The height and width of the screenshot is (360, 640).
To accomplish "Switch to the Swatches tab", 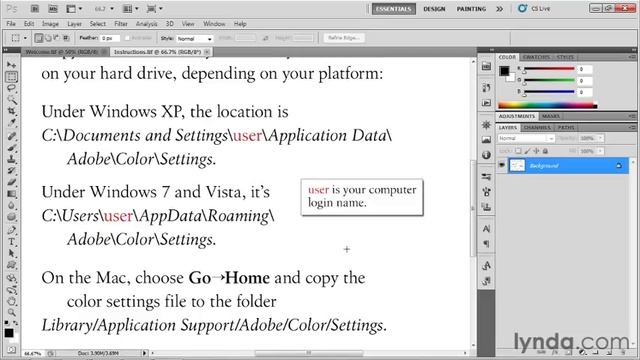I will coord(536,57).
